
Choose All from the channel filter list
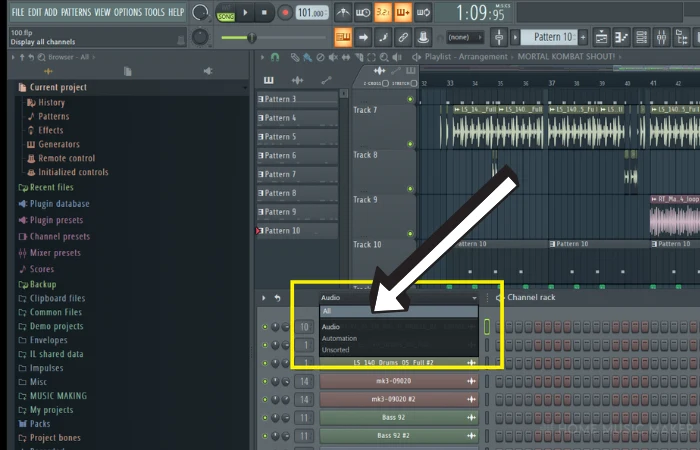(x=399, y=311)
